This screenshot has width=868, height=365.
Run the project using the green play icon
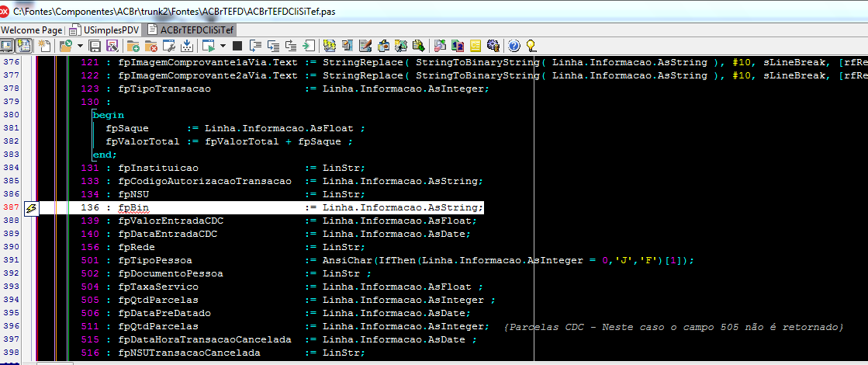209,45
